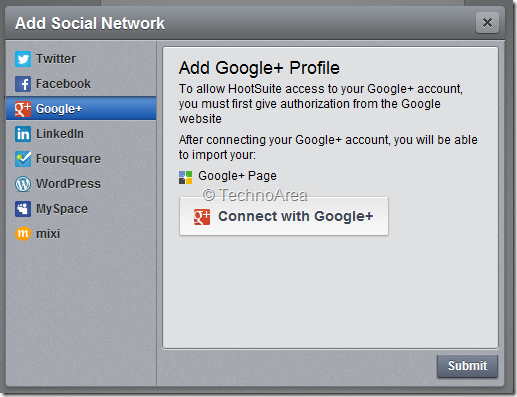The height and width of the screenshot is (397, 517).
Task: Click the MySpace logo icon
Action: [x=23, y=209]
